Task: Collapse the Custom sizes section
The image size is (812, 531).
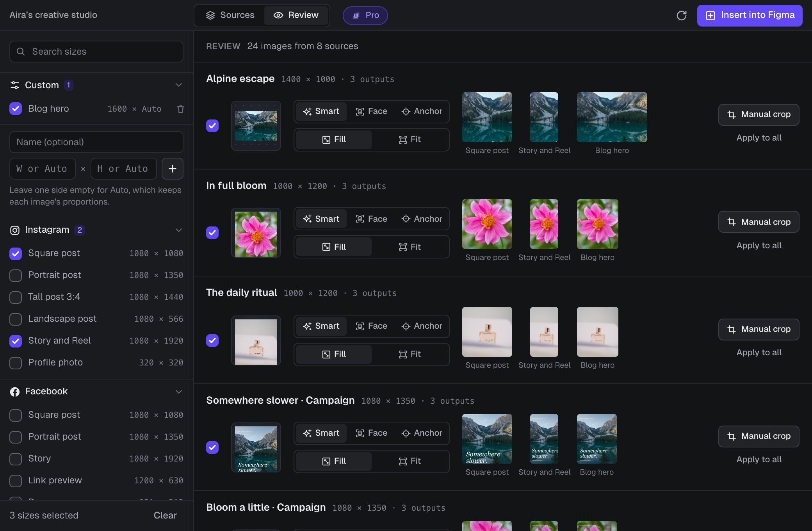Action: 179,85
